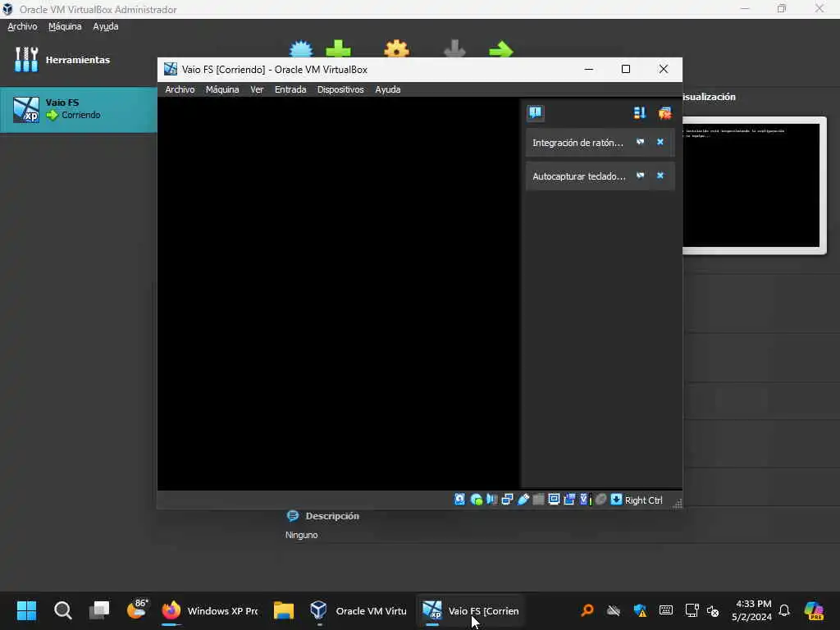This screenshot has width=840, height=630.
Task: Click the USB devices status icon
Action: 523,500
